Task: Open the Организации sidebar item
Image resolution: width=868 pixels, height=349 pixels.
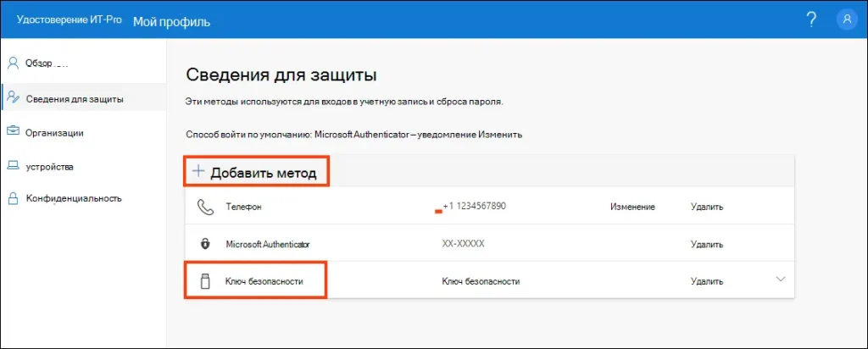Action: point(54,132)
